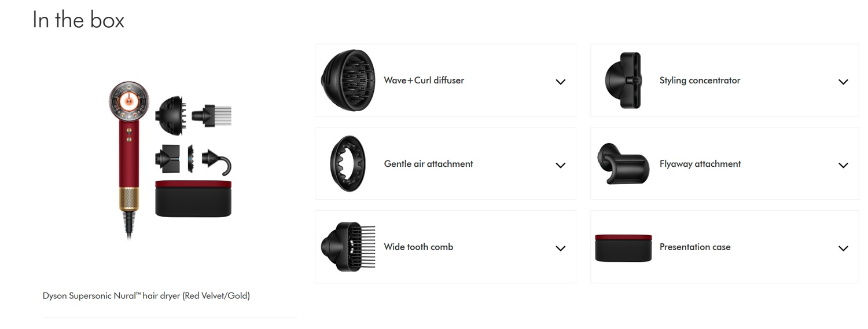This screenshot has width=868, height=329.
Task: Click the Wave+Curl diffuser product image
Action: 348,80
